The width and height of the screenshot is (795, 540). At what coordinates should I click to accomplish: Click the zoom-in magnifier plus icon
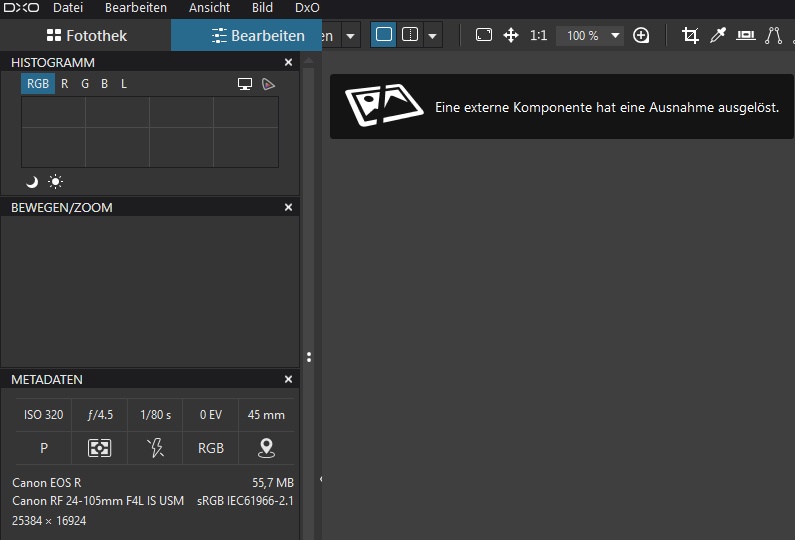pyautogui.click(x=641, y=35)
